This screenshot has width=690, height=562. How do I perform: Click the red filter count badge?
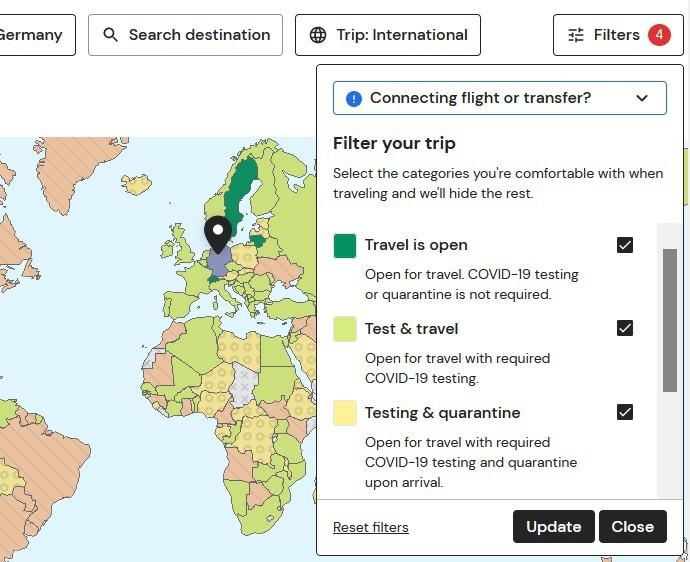[x=659, y=35]
